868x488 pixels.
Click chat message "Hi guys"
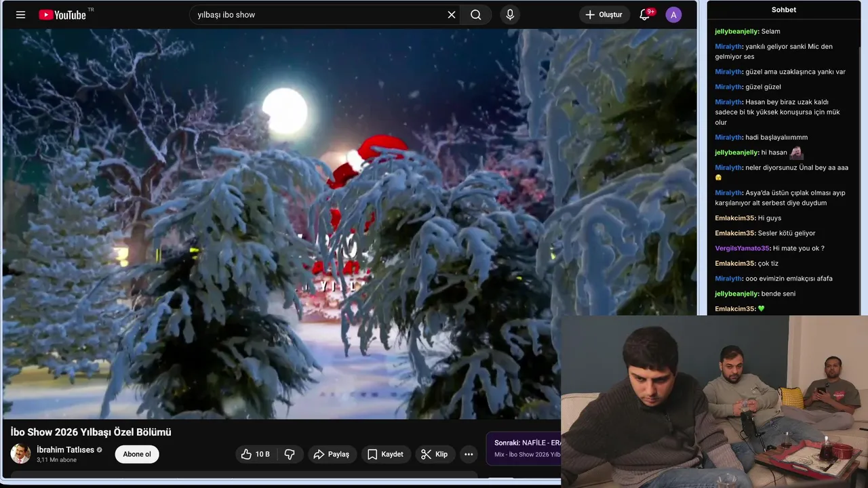pos(770,218)
